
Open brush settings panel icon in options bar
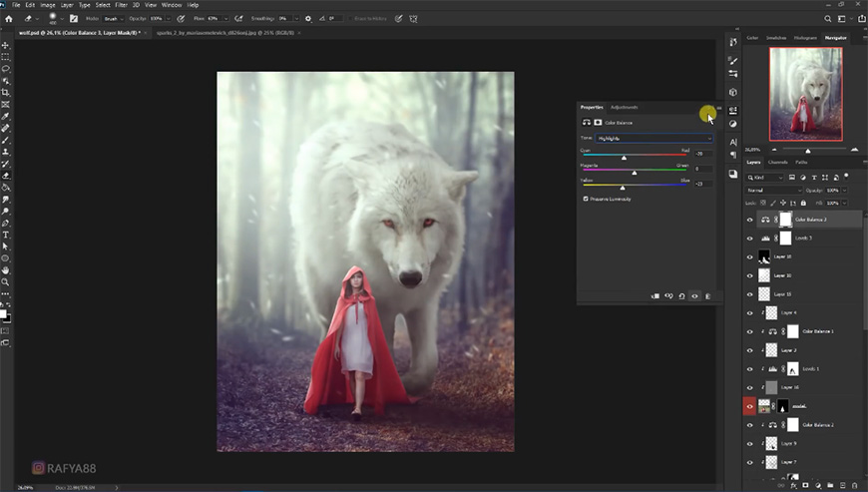point(74,19)
